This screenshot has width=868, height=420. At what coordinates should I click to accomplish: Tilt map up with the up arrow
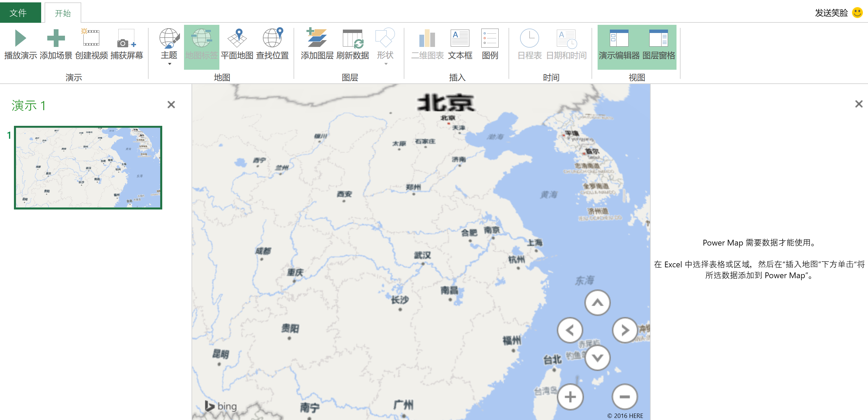pyautogui.click(x=598, y=302)
